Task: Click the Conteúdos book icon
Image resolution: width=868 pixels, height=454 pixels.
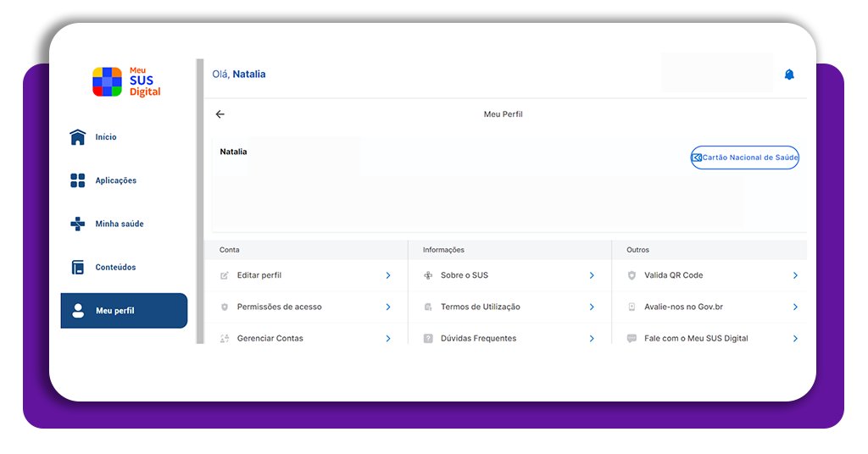Action: [77, 267]
